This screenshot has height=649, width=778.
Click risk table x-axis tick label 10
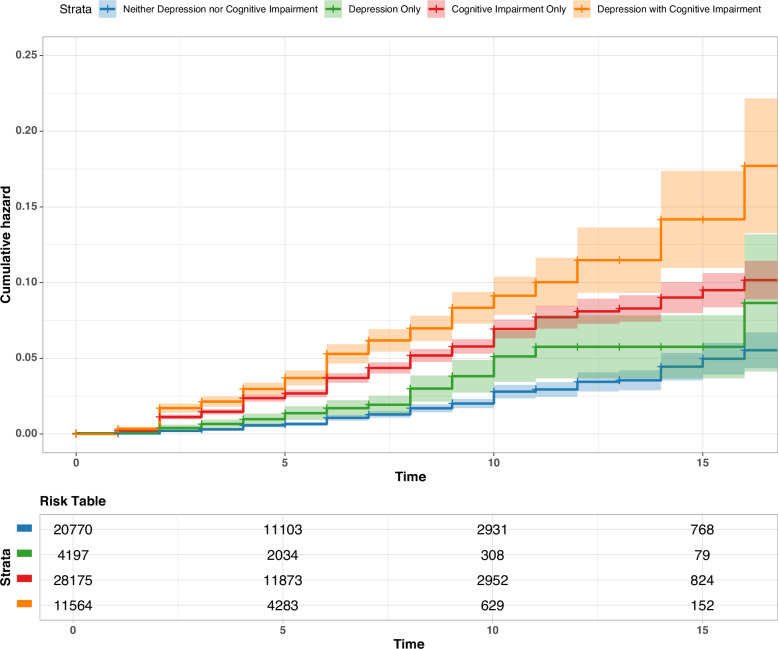pos(492,630)
